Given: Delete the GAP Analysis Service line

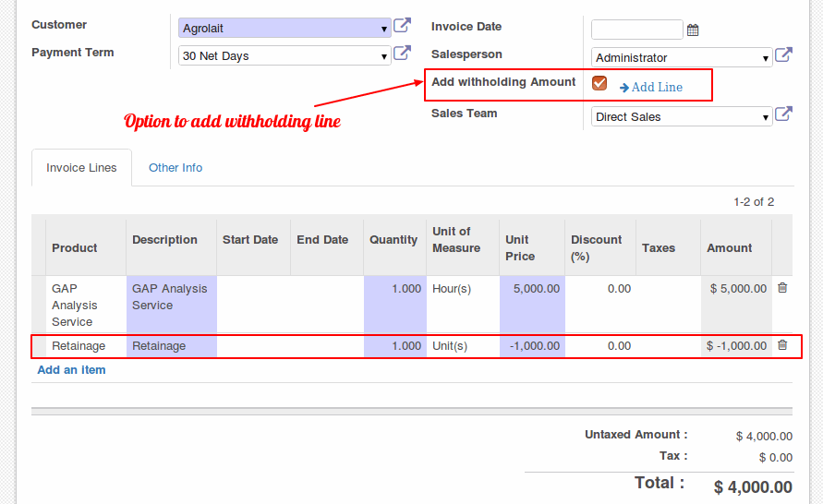Looking at the screenshot, I should (x=782, y=288).
